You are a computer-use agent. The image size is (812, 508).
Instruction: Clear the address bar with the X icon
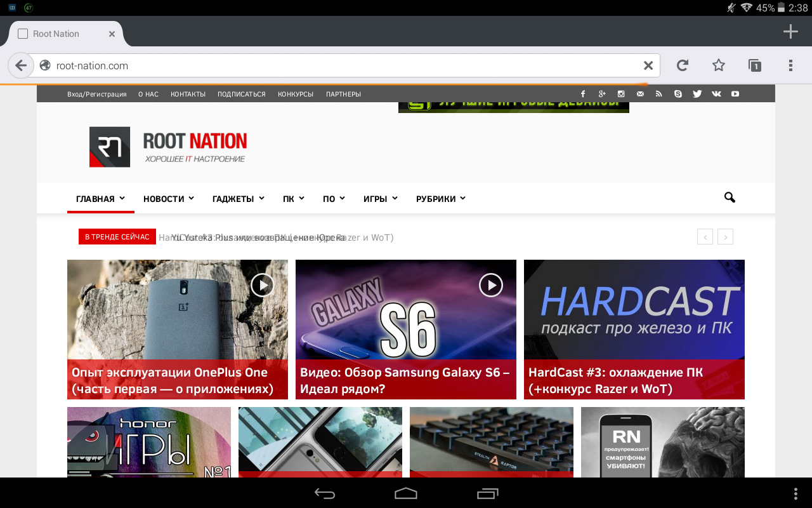tap(648, 65)
